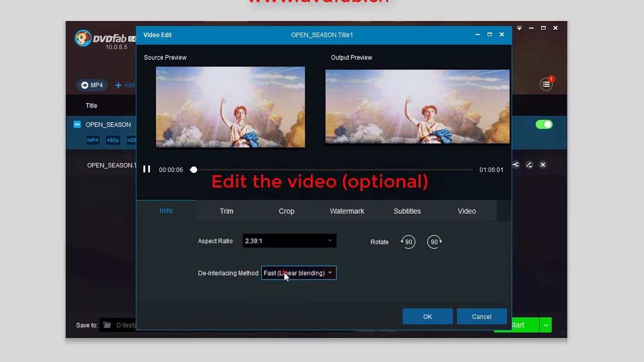This screenshot has width=644, height=362.
Task: Click the total duration 01:06:01
Action: point(492,170)
